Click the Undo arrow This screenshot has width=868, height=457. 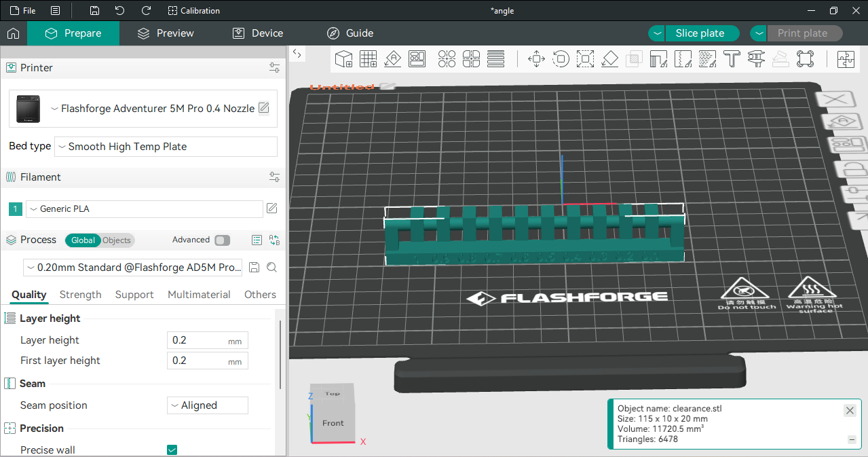point(120,11)
